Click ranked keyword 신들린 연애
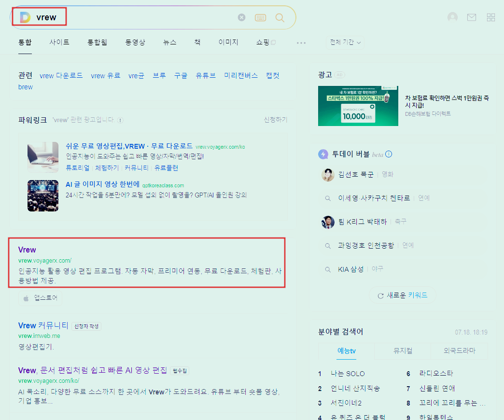The height and width of the screenshot is (420, 504). click(x=437, y=389)
